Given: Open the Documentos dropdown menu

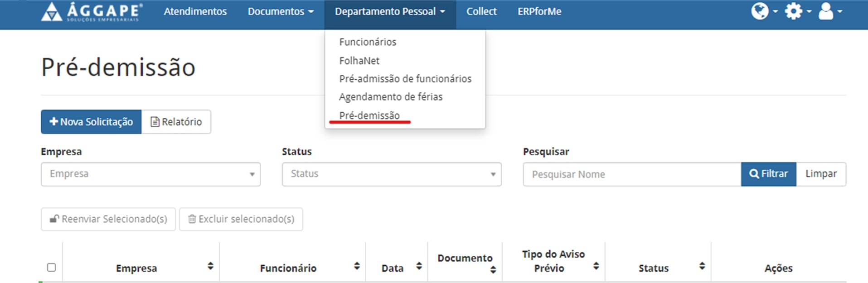Looking at the screenshot, I should (280, 11).
